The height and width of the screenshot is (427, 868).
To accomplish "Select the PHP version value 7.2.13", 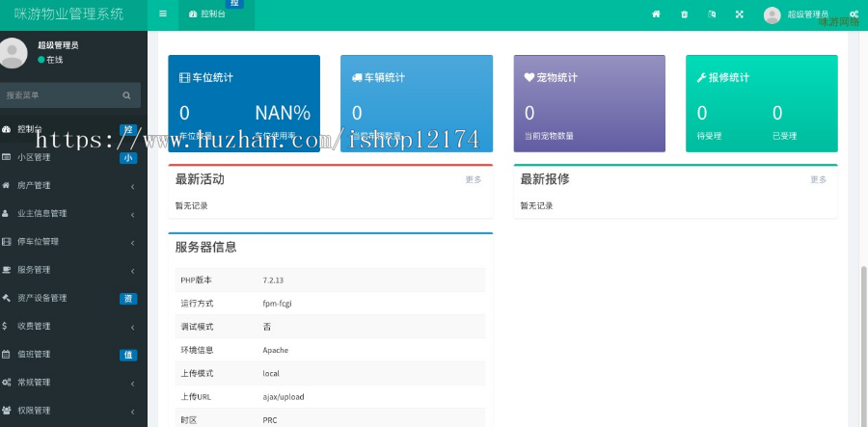I will pyautogui.click(x=273, y=280).
